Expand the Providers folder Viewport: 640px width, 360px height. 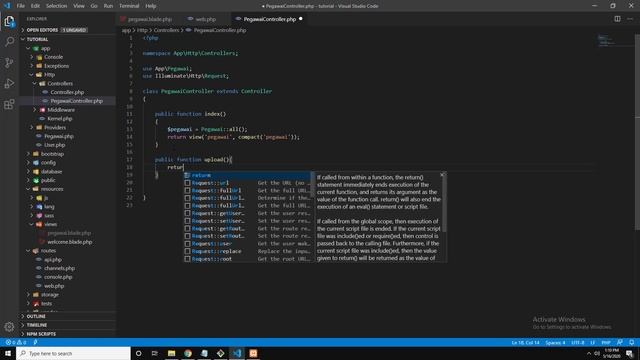pos(55,127)
